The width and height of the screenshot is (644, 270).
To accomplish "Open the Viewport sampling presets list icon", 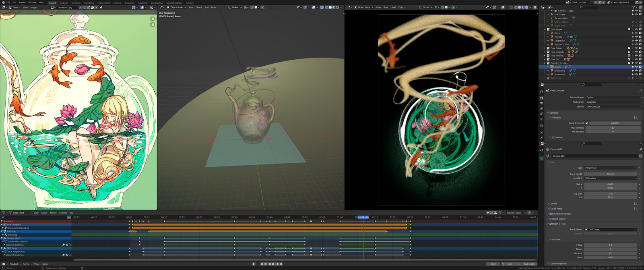I will pos(636,118).
